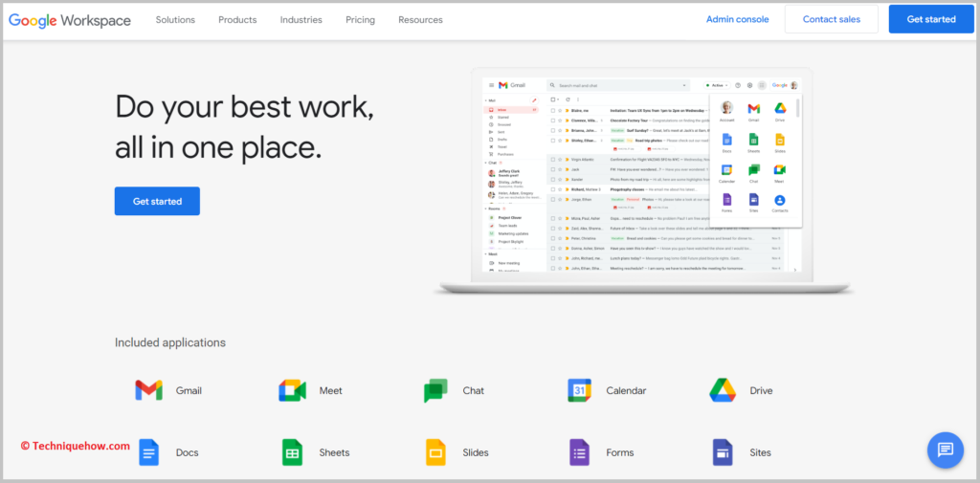Image resolution: width=980 pixels, height=483 pixels.
Task: Click Get started below the headline
Action: click(x=157, y=201)
